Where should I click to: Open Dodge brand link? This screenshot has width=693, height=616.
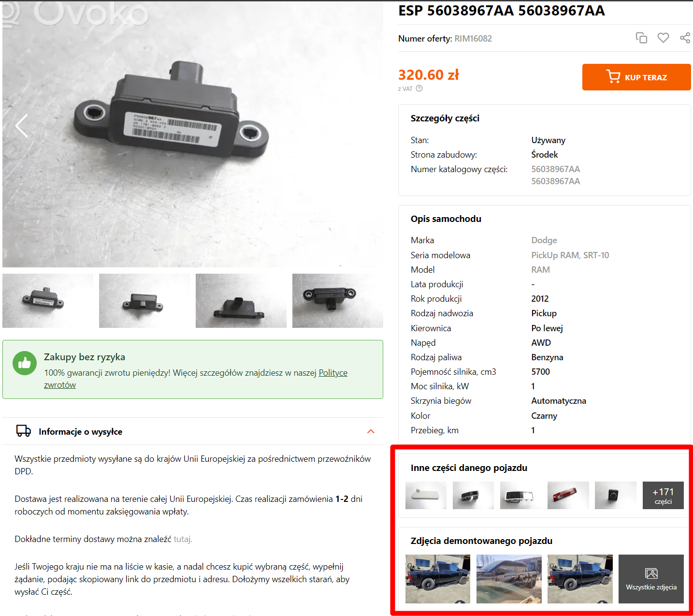[x=544, y=240]
